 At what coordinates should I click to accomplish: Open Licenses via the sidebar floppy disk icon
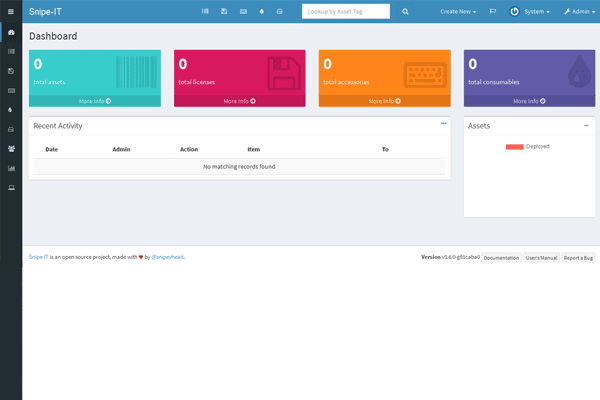click(11, 71)
